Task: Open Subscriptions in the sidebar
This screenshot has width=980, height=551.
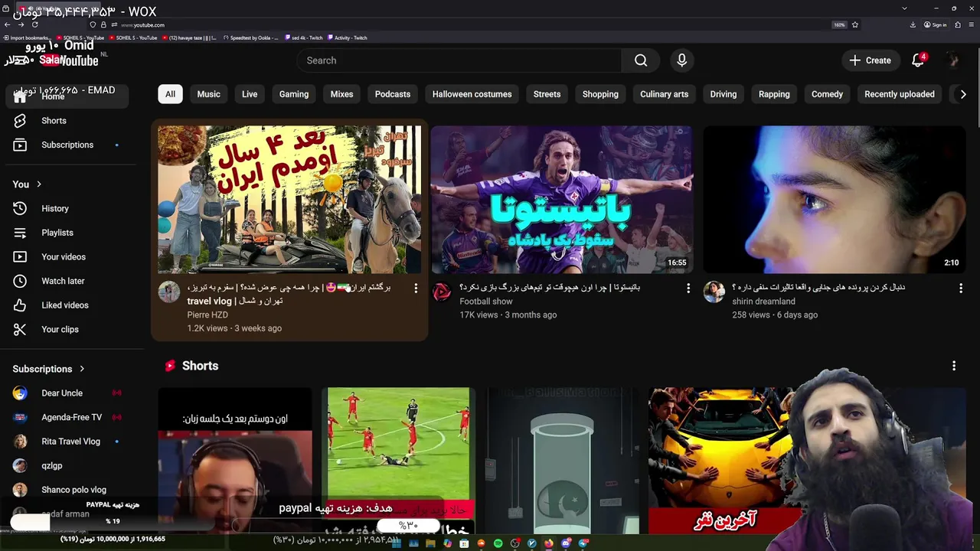Action: pyautogui.click(x=67, y=145)
